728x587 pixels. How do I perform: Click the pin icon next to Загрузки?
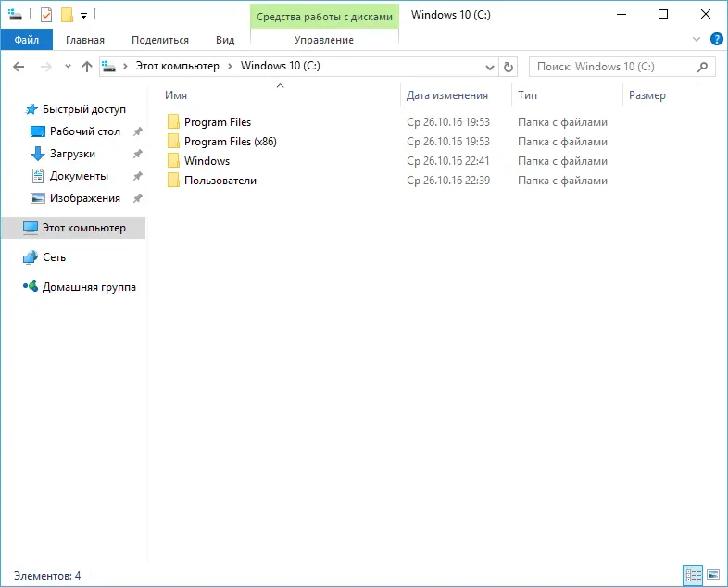tap(137, 154)
